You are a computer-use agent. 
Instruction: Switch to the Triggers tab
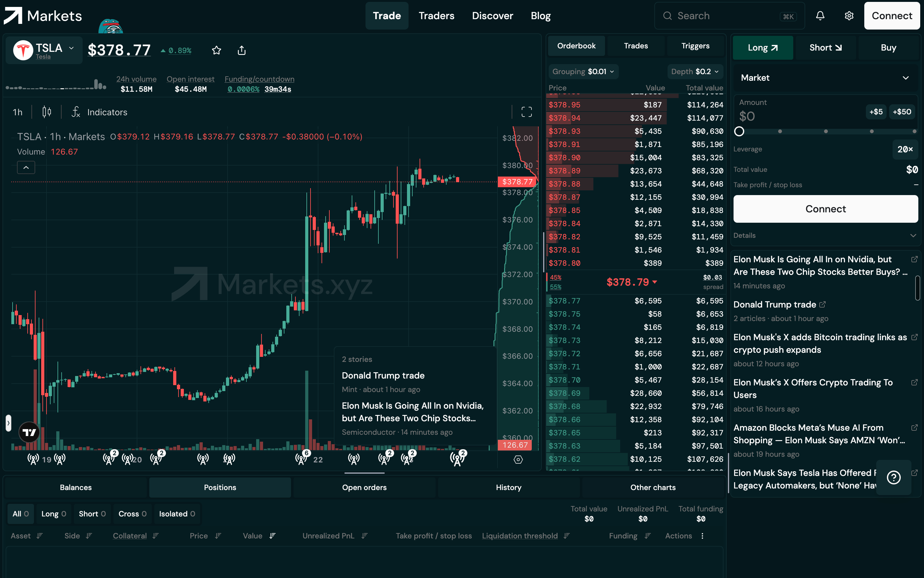coord(695,46)
